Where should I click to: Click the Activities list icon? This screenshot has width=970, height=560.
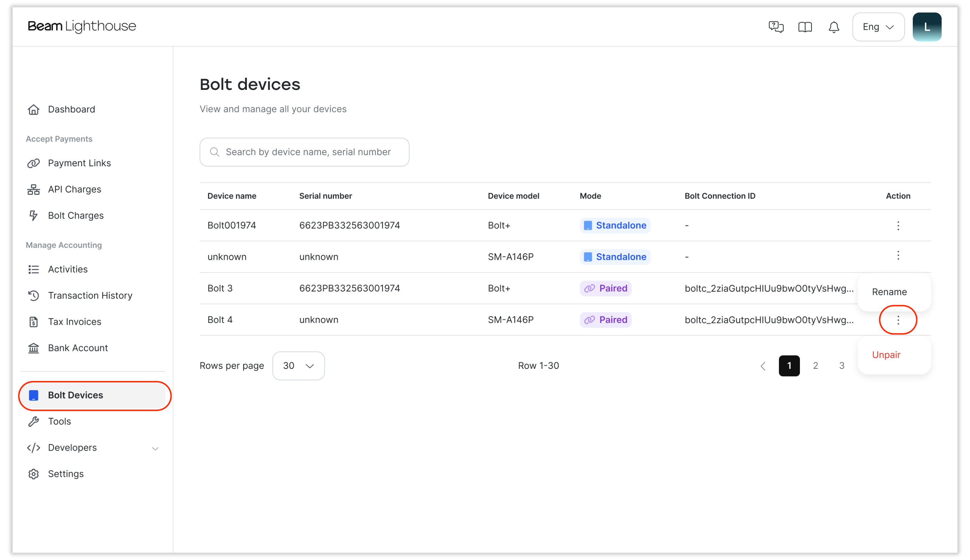pos(33,269)
